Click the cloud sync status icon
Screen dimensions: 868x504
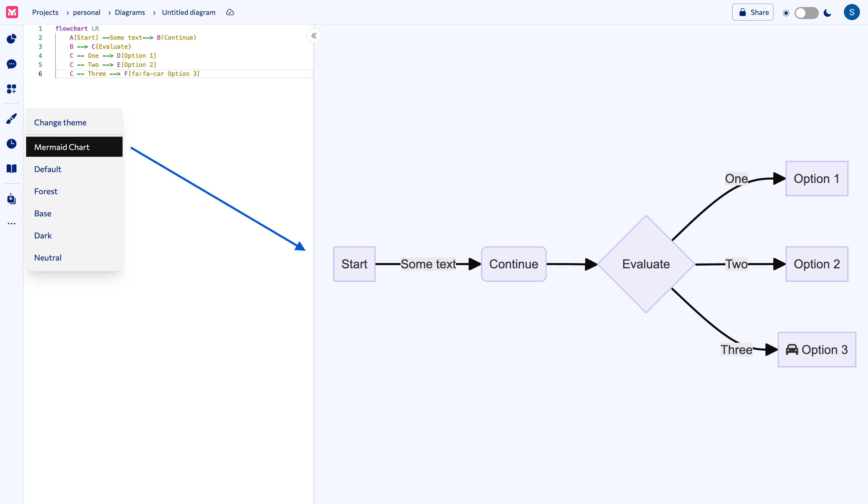pyautogui.click(x=230, y=12)
